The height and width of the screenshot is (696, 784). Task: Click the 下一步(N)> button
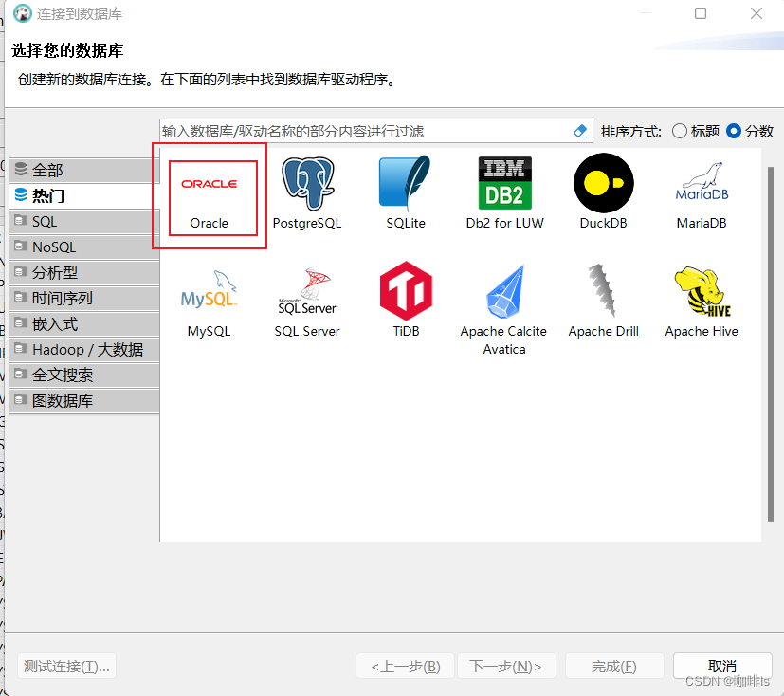coord(506,666)
